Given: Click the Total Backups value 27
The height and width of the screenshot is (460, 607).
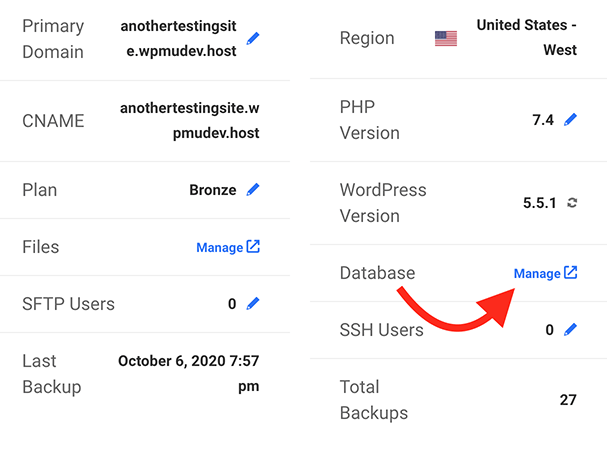Looking at the screenshot, I should 568,400.
